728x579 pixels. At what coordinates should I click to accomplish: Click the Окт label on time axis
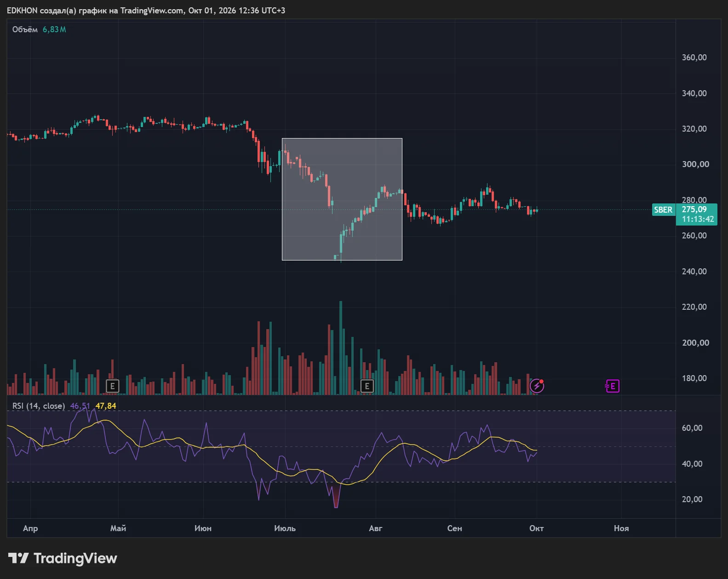click(x=536, y=528)
